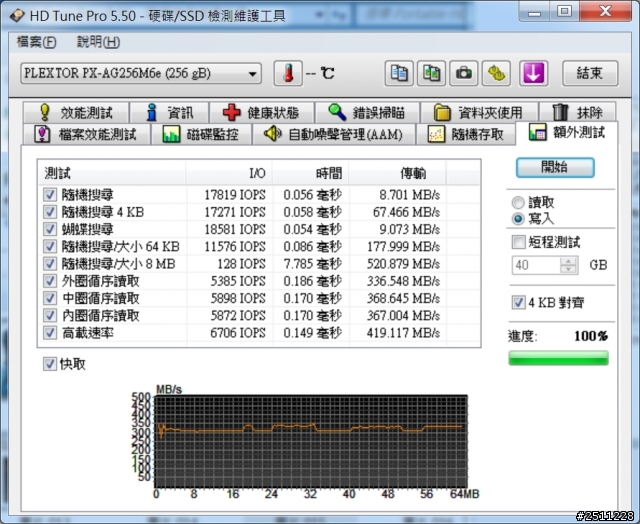The width and height of the screenshot is (640, 524).
Task: Click the 時間 column header
Action: coord(310,173)
